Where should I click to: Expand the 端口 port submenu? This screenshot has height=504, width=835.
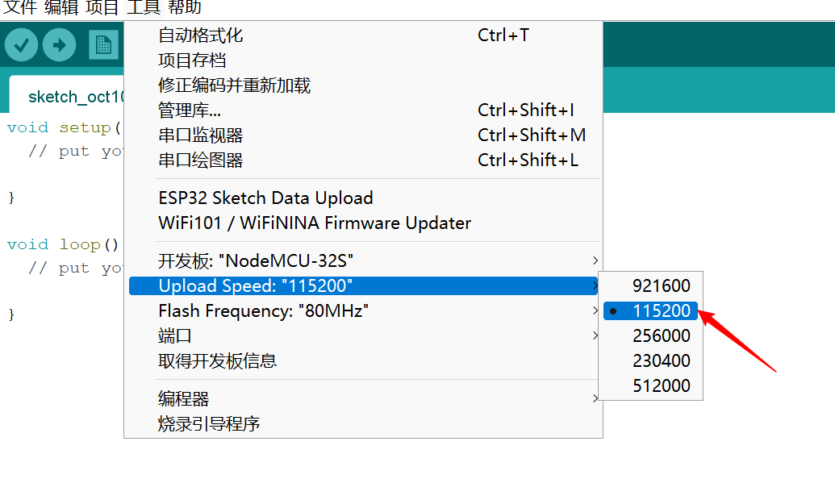pos(364,335)
